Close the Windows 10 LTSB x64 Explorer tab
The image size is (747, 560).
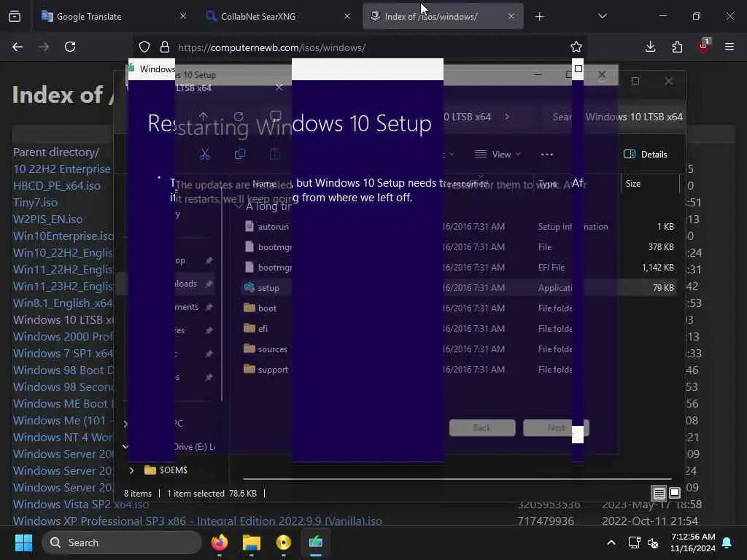click(x=279, y=87)
